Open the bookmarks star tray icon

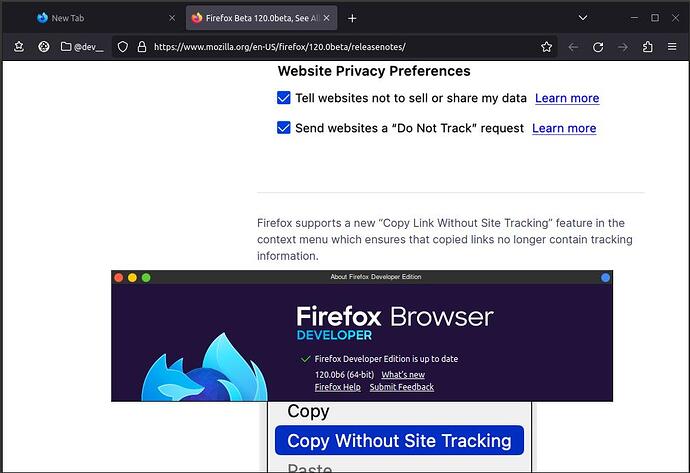click(x=19, y=47)
